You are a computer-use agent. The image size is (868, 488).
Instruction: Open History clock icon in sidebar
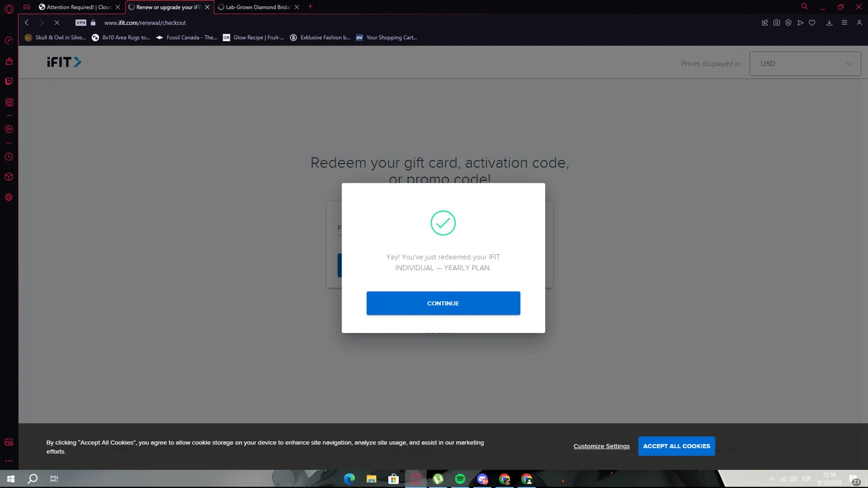click(9, 157)
